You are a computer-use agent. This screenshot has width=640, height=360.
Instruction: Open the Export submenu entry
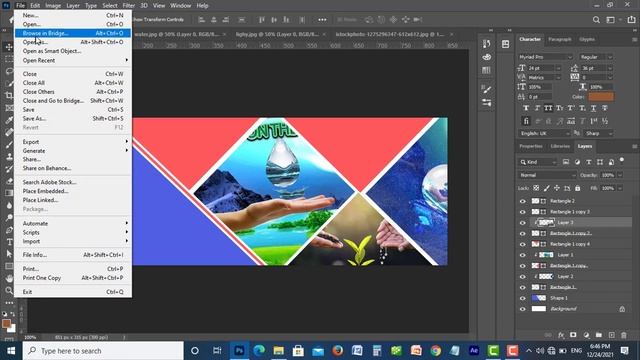73,142
